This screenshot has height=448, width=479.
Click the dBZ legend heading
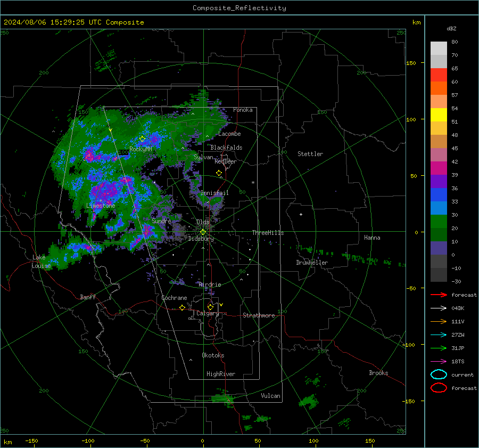(x=451, y=29)
